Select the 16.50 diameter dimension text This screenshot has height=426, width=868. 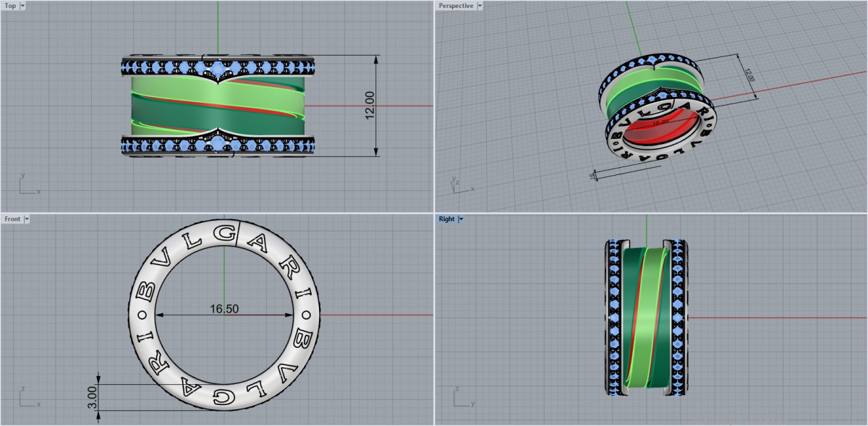click(x=224, y=309)
